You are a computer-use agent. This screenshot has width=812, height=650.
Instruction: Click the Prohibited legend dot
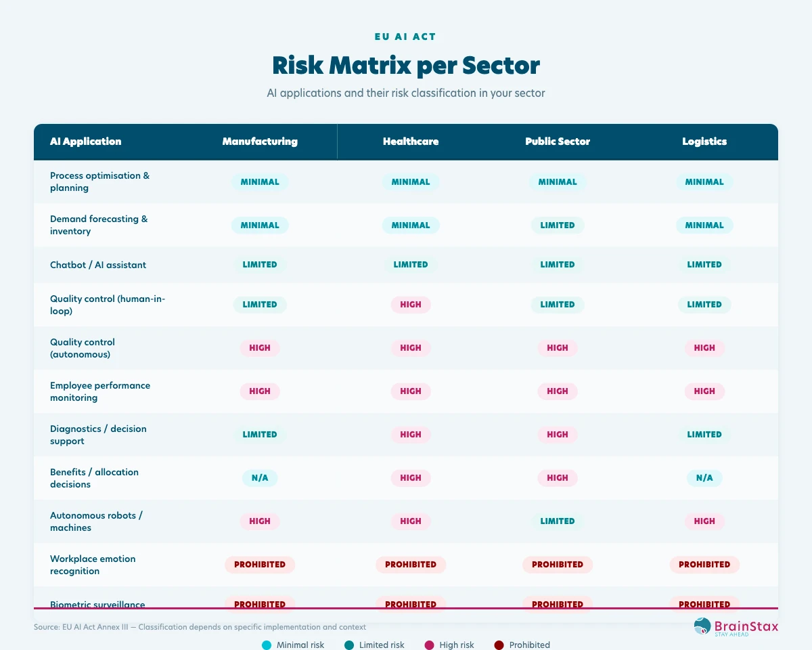click(x=499, y=645)
